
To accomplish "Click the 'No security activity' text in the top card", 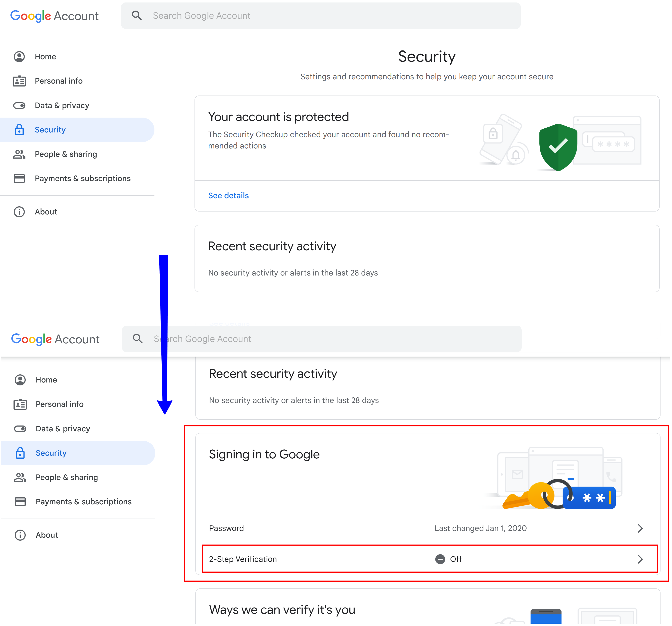I will click(x=293, y=273).
